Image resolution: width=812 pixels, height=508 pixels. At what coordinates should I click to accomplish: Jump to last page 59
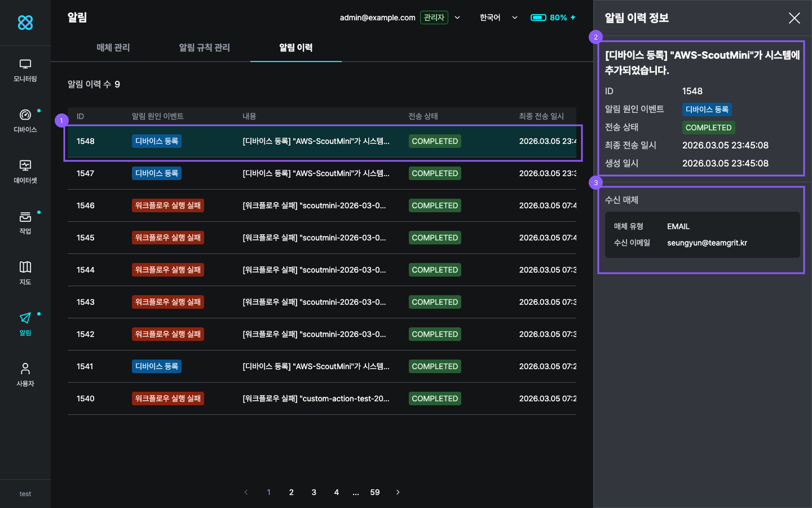coord(375,492)
